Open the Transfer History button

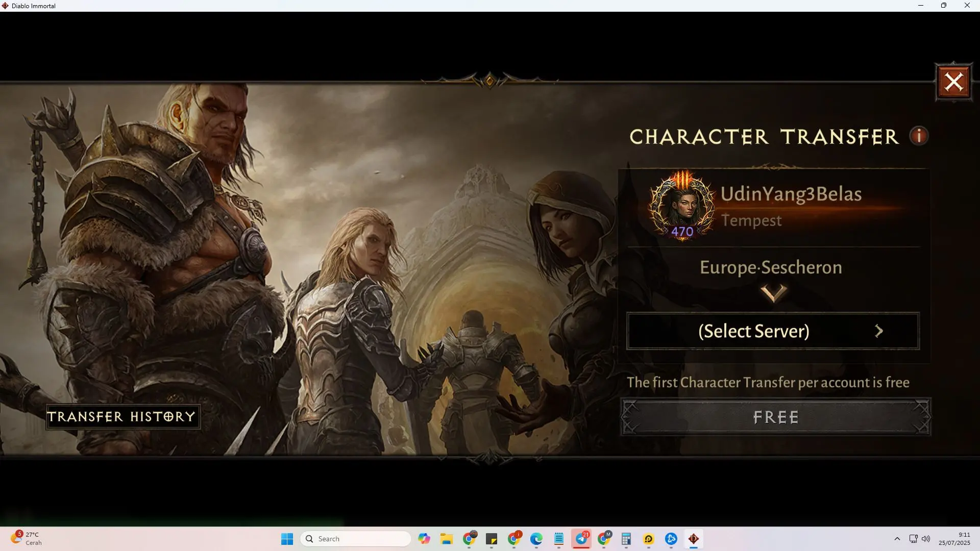[122, 417]
